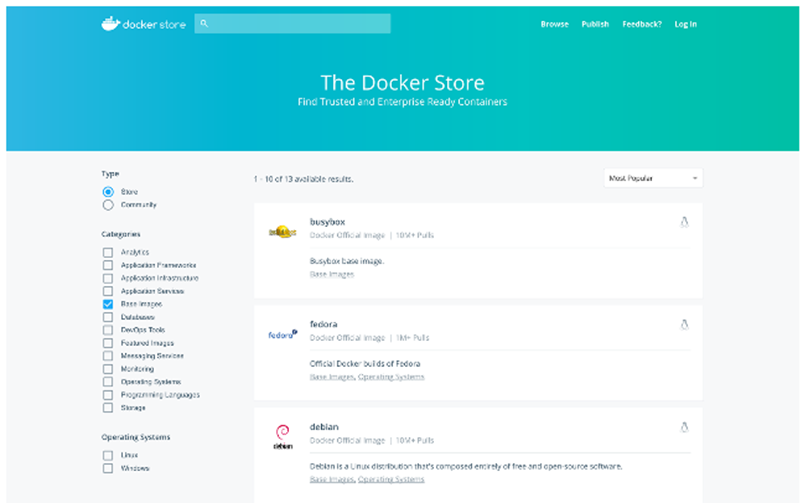Check the Analytics category checkbox
The height and width of the screenshot is (503, 803).
pos(108,253)
